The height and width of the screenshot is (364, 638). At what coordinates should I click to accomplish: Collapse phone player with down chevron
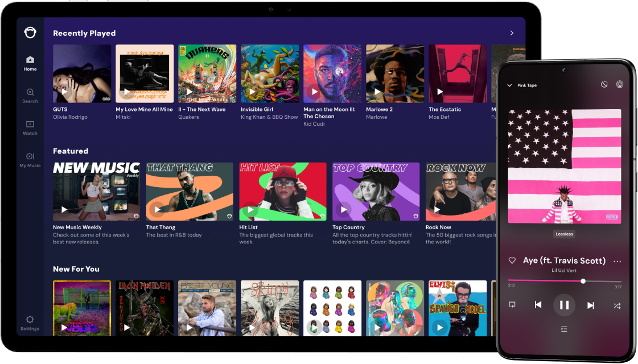tap(509, 85)
